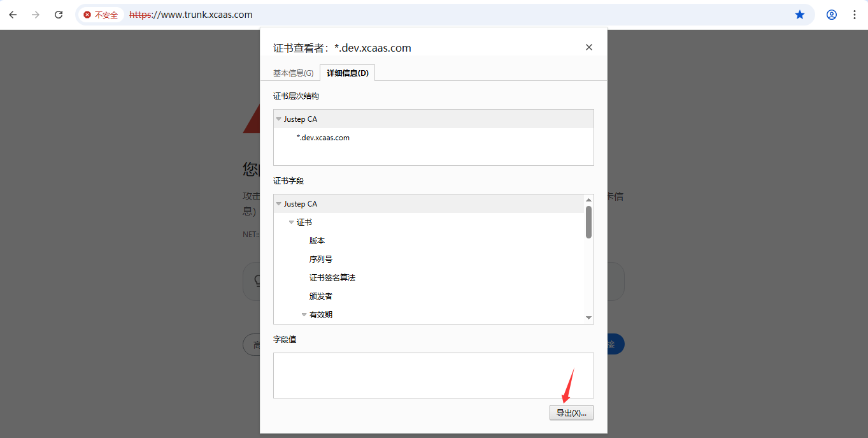The image size is (868, 438).
Task: Select the 详细信息(D) tab
Action: pyautogui.click(x=347, y=73)
